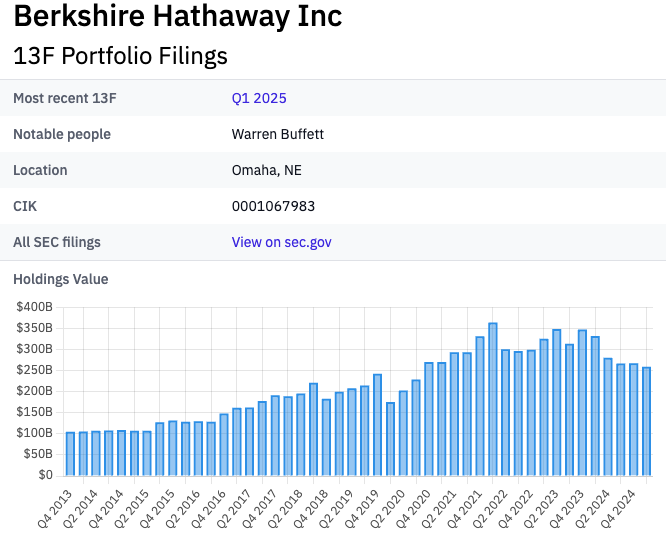Screen dimensions: 666x544
Task: Click the tallest bar, Q1 2022
Action: tap(493, 399)
